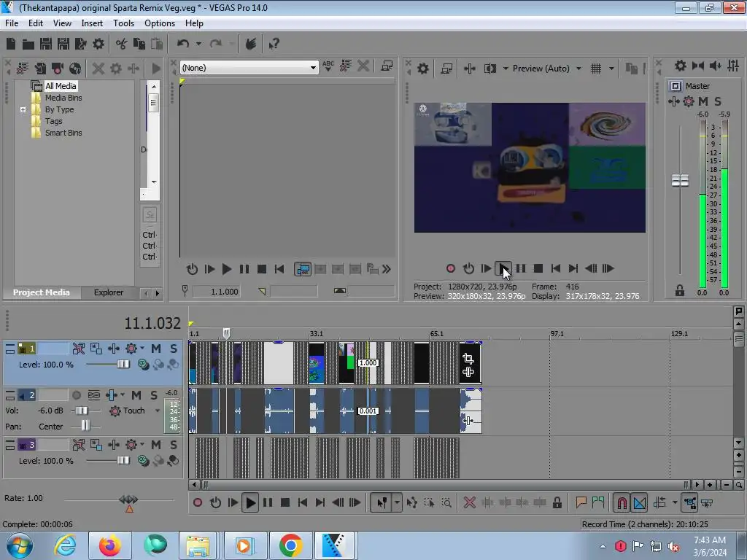This screenshot has height=560, width=747.
Task: Click the Lock event padlock icon
Action: coord(557,503)
